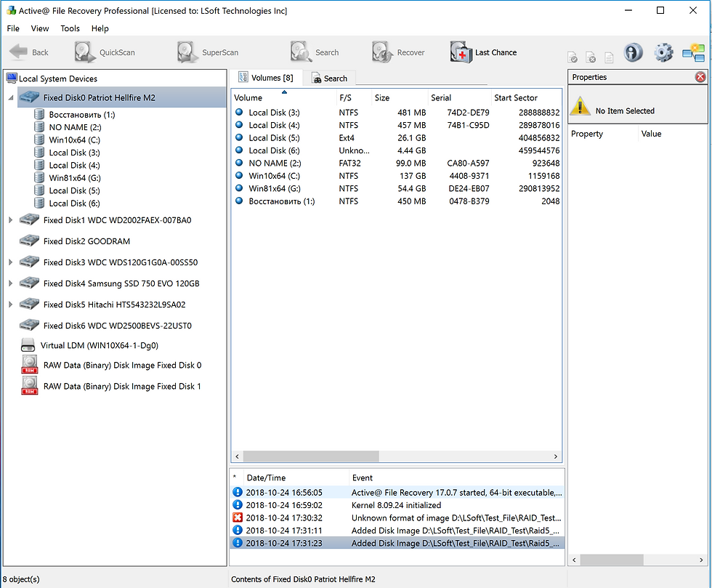712x588 pixels.
Task: Open Last Chance recovery
Action: pos(483,52)
